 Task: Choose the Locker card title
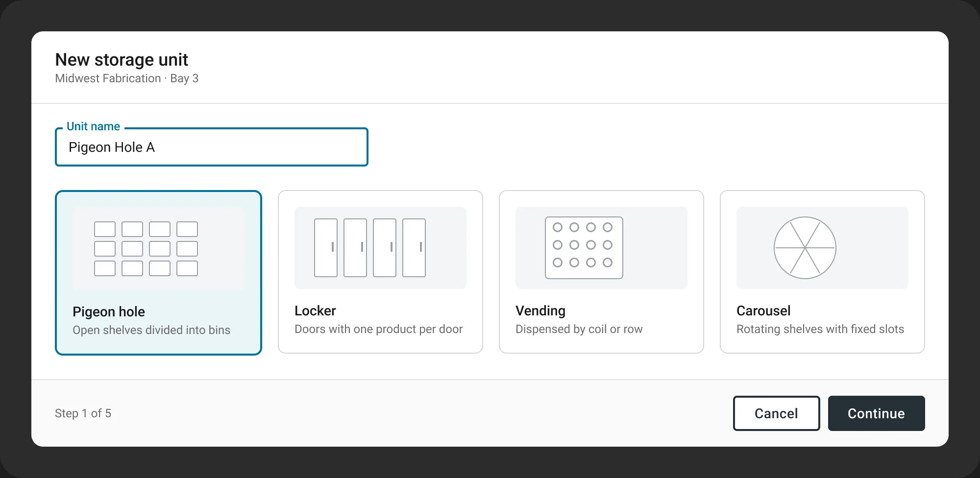click(315, 311)
